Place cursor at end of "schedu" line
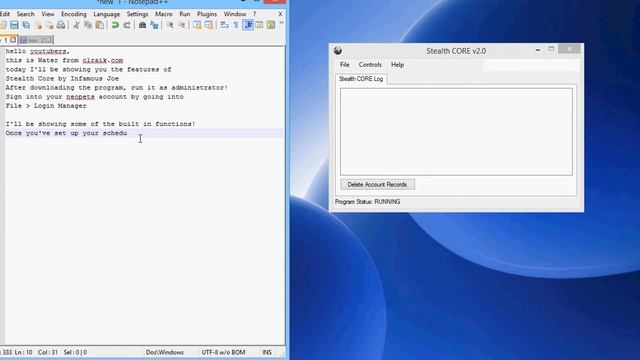This screenshot has width=640, height=360. (x=128, y=133)
